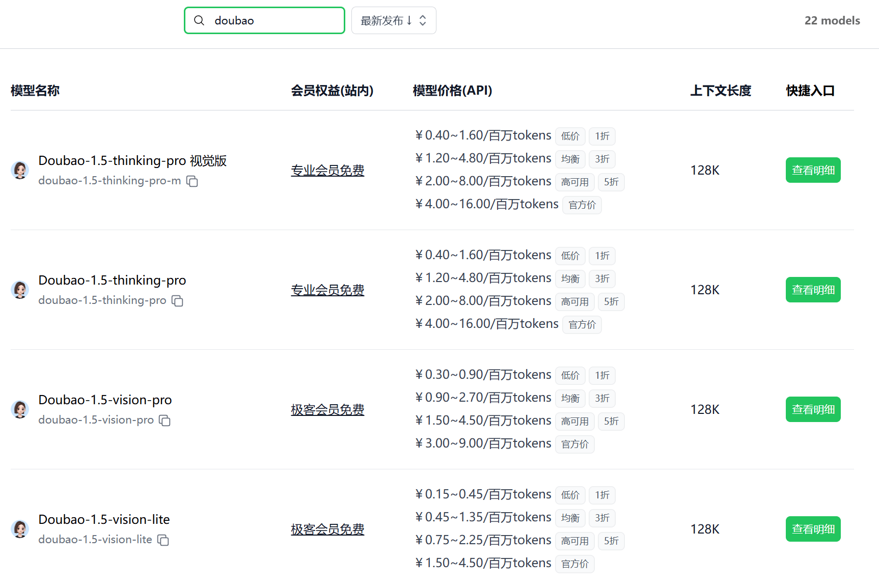Click avatar of Doubao-1.5-vision-lite

pyautogui.click(x=20, y=529)
